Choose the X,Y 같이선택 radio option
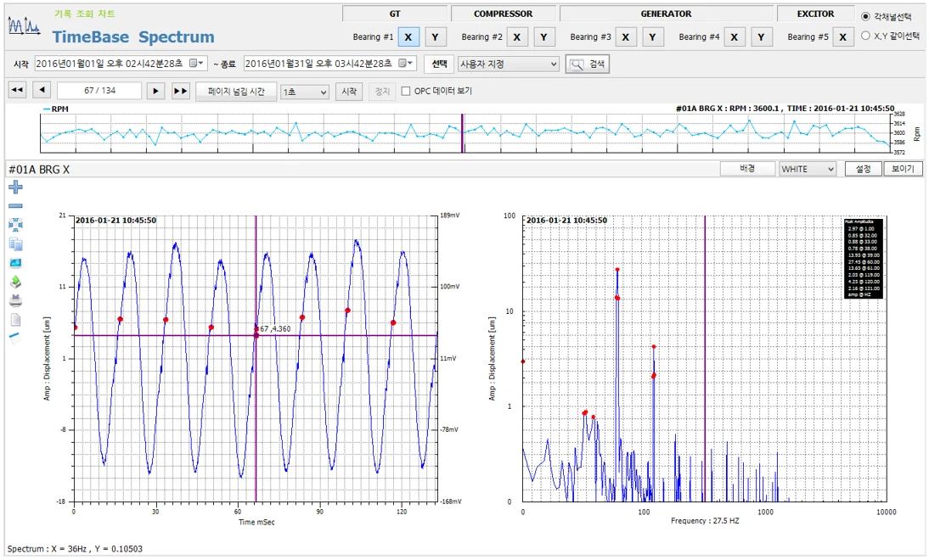The image size is (929, 560). 865,36
